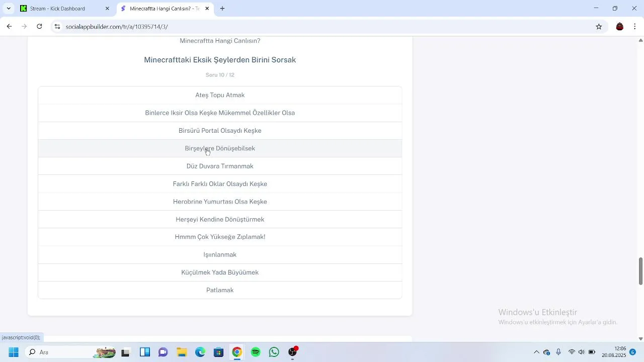Choose "Küçülmek Yada Büyüümek" answer
This screenshot has height=362, width=644.
coord(220,273)
